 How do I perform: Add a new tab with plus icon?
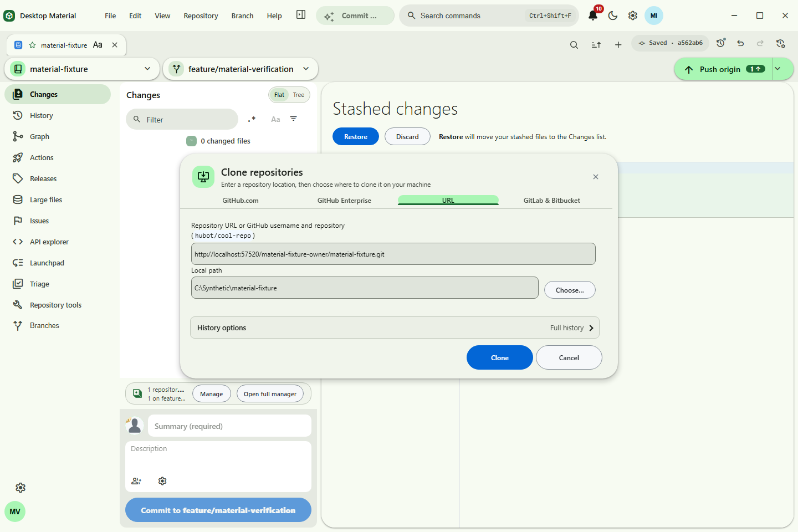(618, 45)
